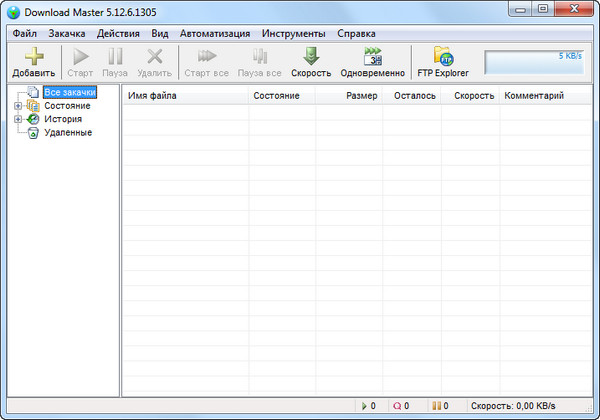Sort by the Размер column header
The height and width of the screenshot is (420, 600).
tap(348, 96)
